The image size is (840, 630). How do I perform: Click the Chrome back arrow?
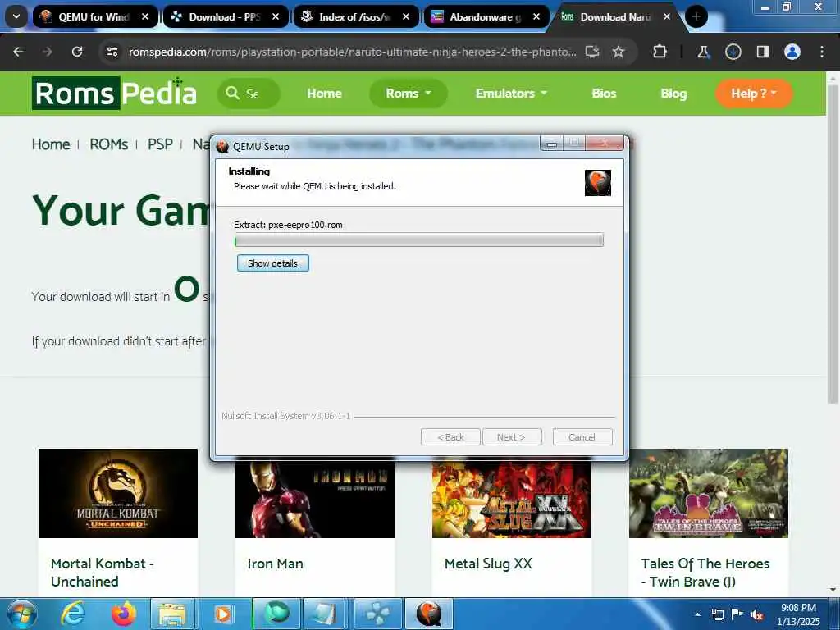tap(18, 52)
